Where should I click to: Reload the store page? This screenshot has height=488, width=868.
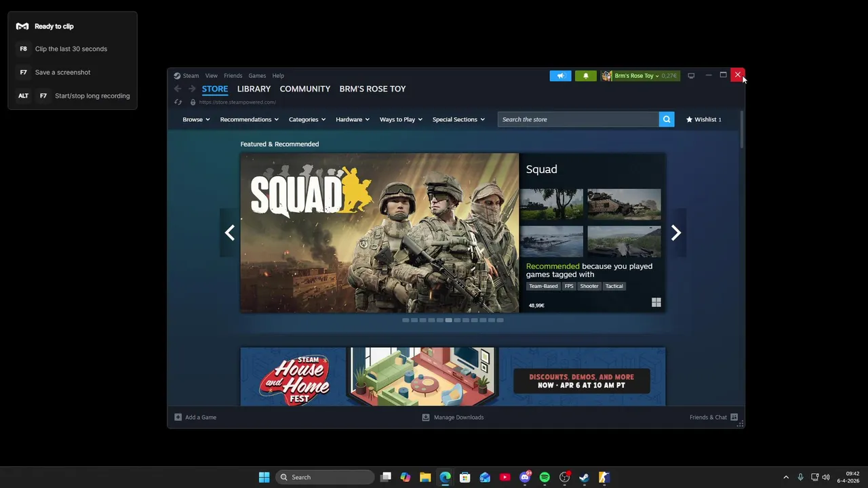[x=178, y=102]
